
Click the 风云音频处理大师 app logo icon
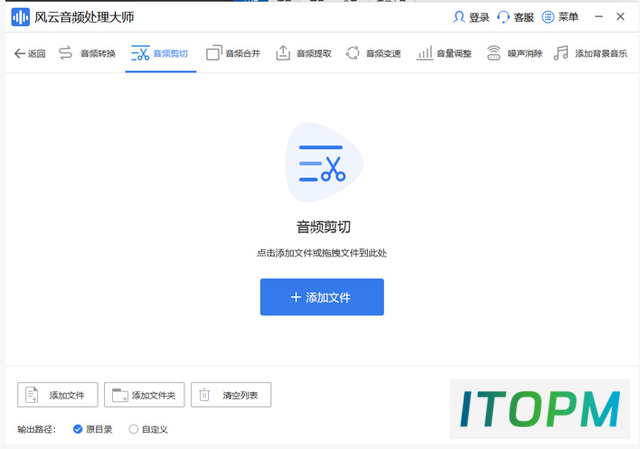[20, 17]
